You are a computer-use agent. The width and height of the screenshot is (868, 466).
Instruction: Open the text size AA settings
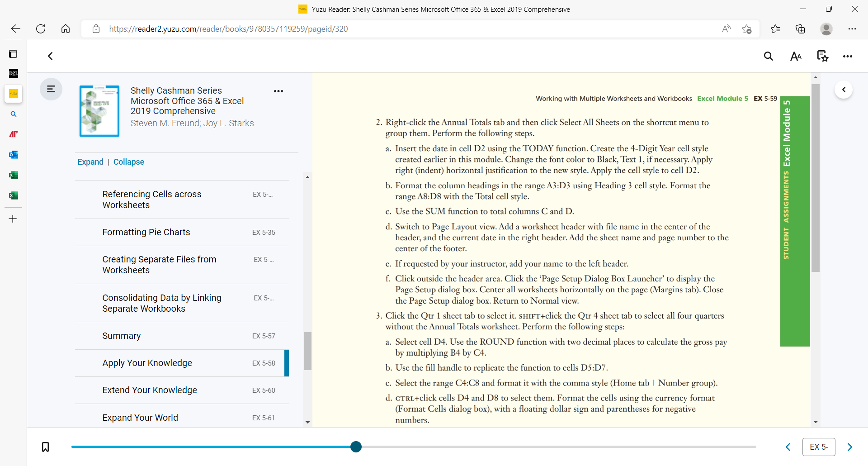click(x=796, y=56)
